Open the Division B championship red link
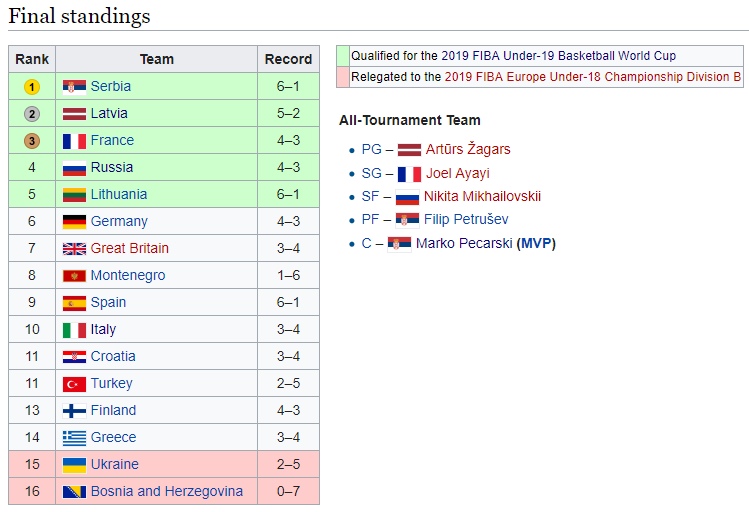Viewport: 749px width, 512px height. click(x=593, y=76)
